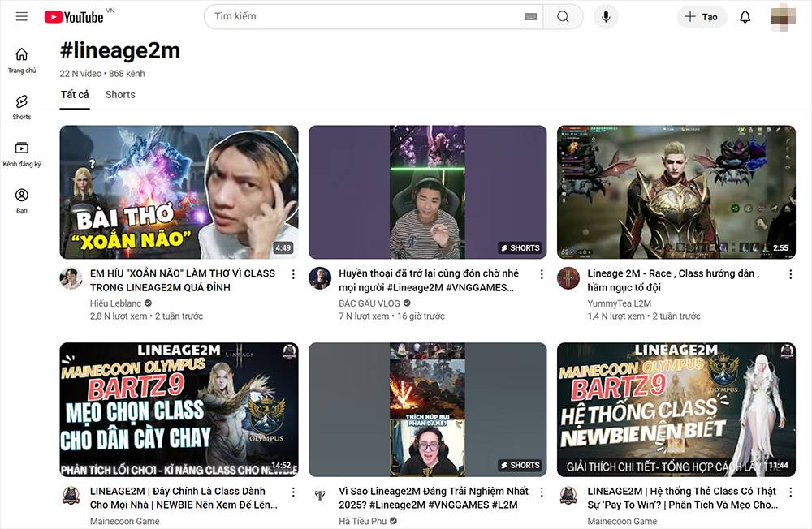This screenshot has height=529, width=812.
Task: Open the notifications bell
Action: [745, 17]
